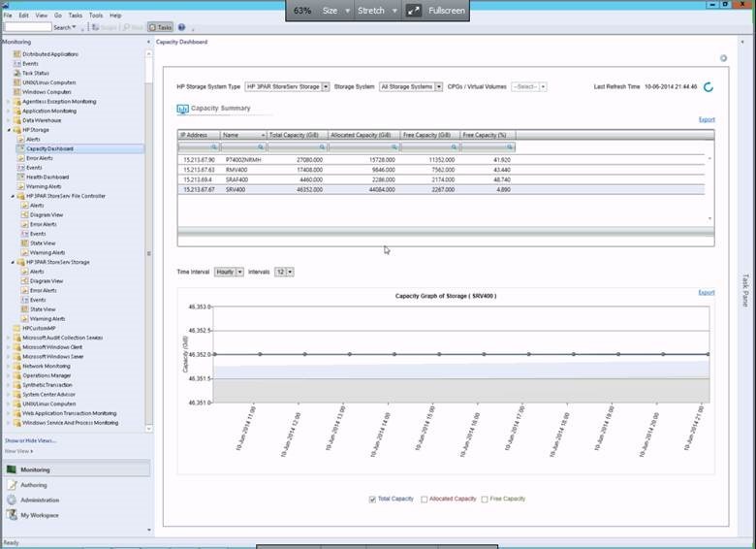
Task: Open the View menu
Action: pyautogui.click(x=41, y=16)
